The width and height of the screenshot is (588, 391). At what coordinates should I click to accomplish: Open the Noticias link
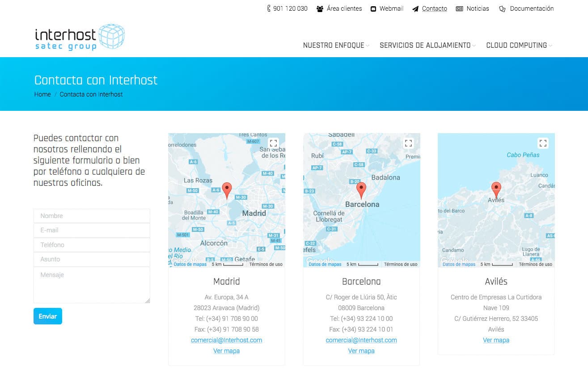pyautogui.click(x=478, y=8)
